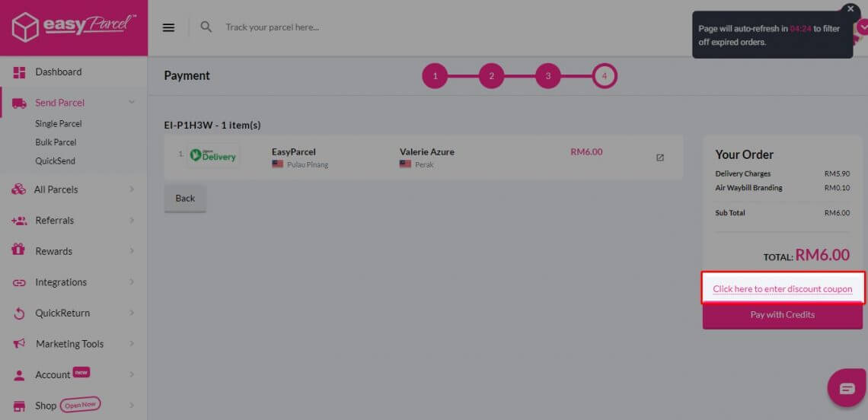Expand the Integrations menu chevron

(132, 282)
